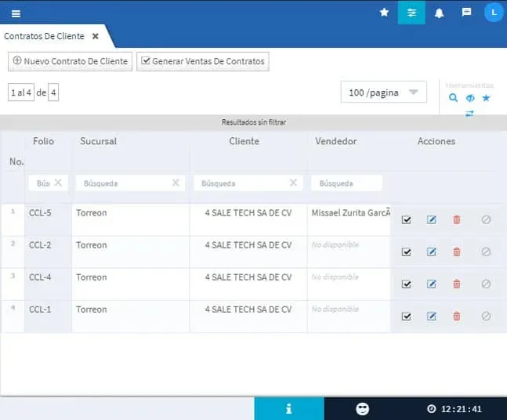The image size is (507, 420).
Task: Open the user avatar menu
Action: [493, 13]
